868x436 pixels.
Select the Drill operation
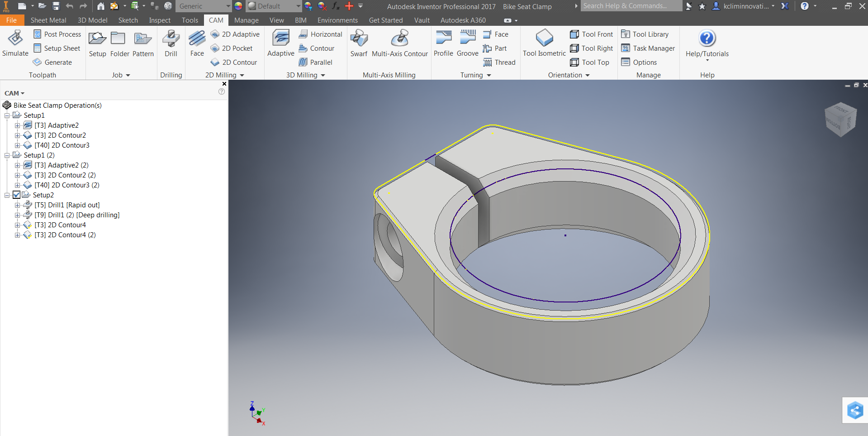pos(171,43)
